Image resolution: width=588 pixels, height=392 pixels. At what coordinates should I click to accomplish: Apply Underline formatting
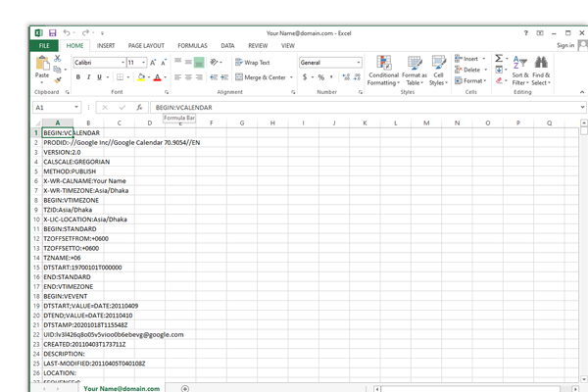click(x=99, y=77)
